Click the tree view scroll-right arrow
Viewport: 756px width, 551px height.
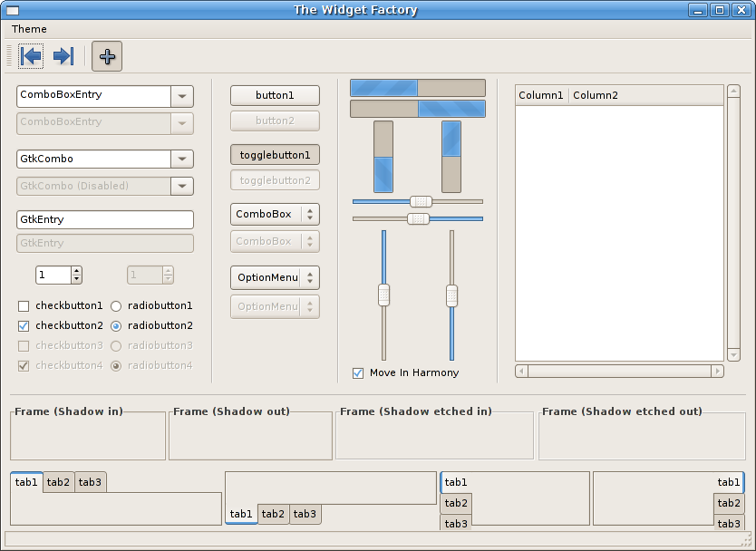click(x=717, y=372)
